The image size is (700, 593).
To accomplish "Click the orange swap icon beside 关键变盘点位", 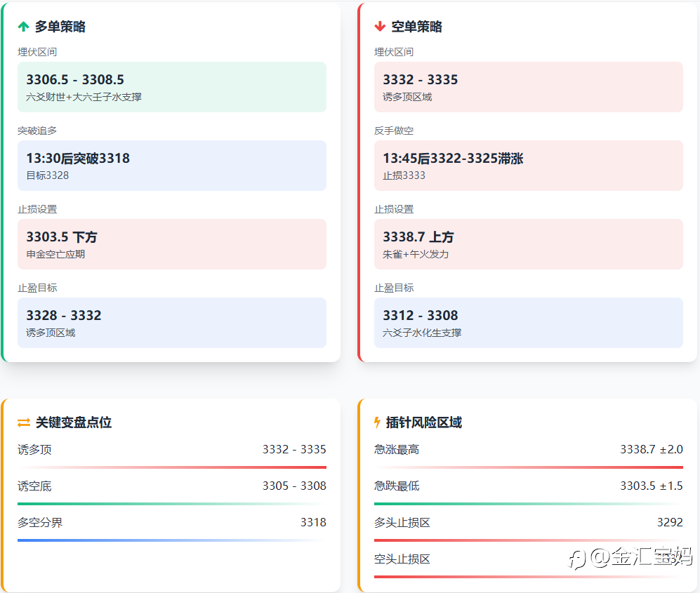I will (24, 422).
